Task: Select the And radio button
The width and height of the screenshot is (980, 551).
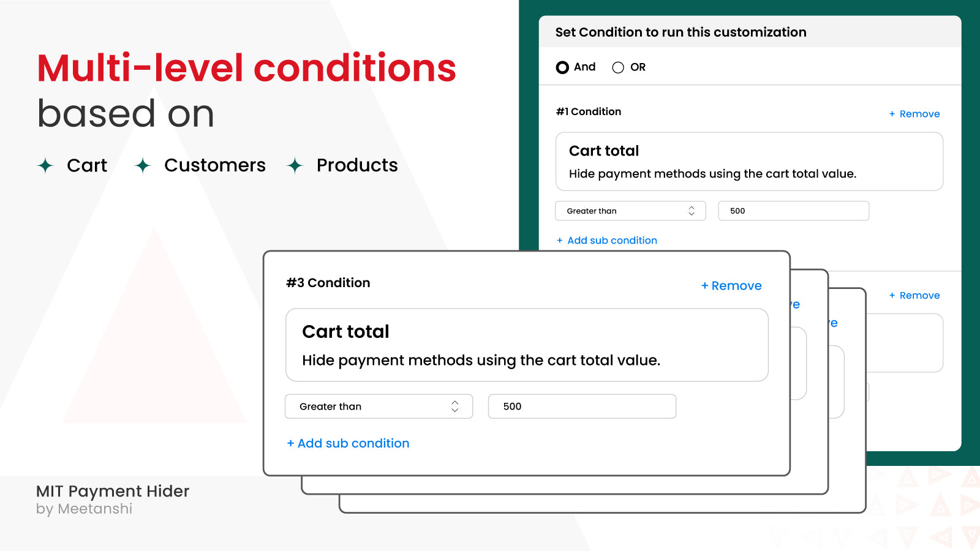Action: (562, 67)
